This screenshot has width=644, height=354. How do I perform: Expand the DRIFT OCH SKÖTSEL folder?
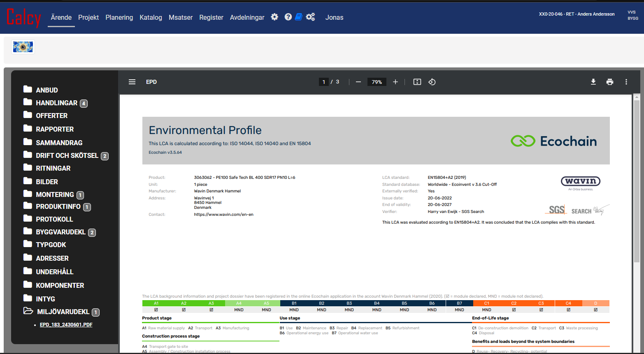[67, 155]
